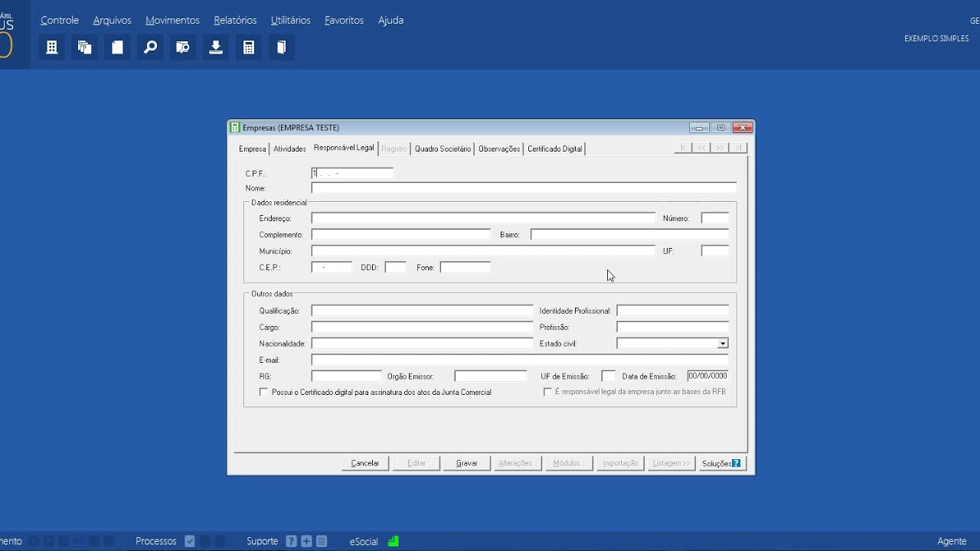Switch to the Atividades tab
The width and height of the screenshot is (980, 551).
click(289, 148)
